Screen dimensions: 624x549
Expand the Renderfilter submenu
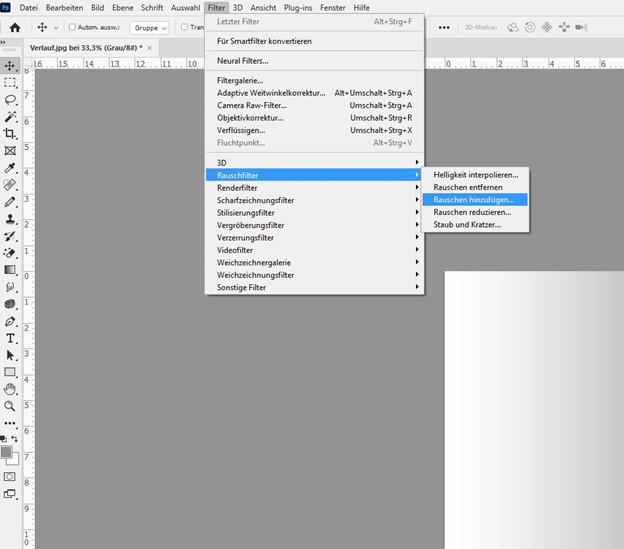pyautogui.click(x=314, y=188)
